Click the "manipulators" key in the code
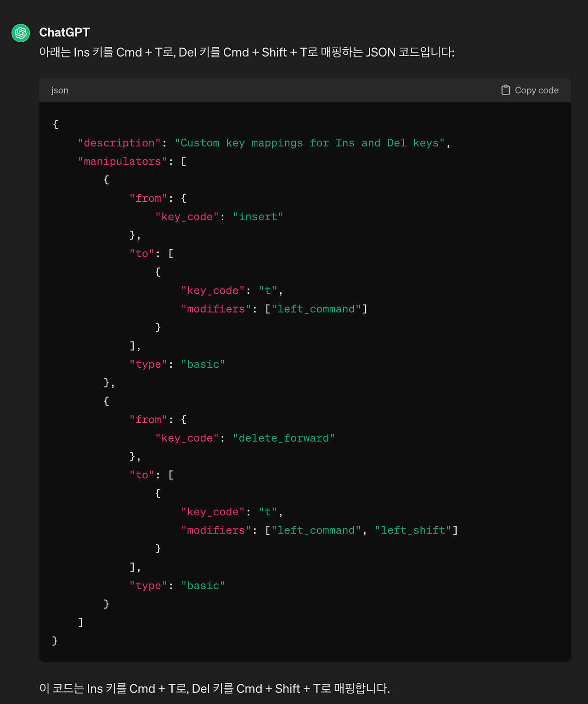This screenshot has width=588, height=704. [x=123, y=161]
